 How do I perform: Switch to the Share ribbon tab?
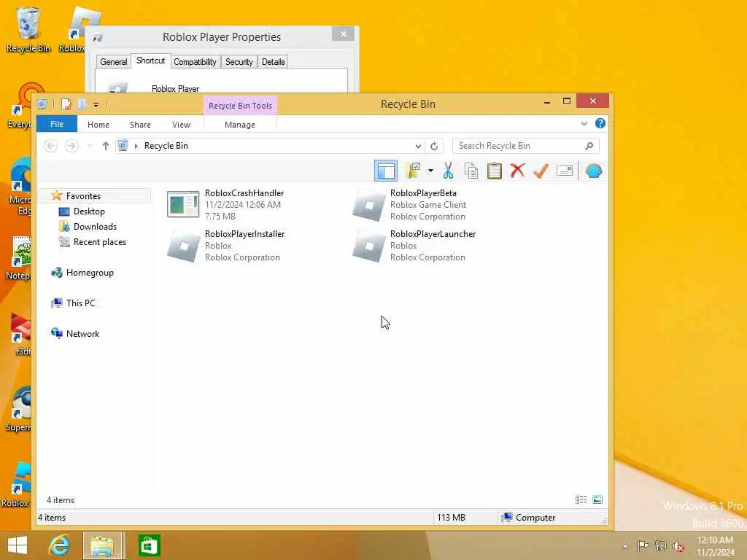(140, 124)
